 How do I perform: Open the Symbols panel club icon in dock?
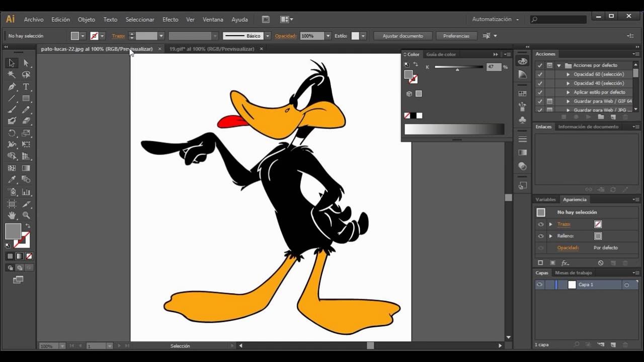click(523, 120)
